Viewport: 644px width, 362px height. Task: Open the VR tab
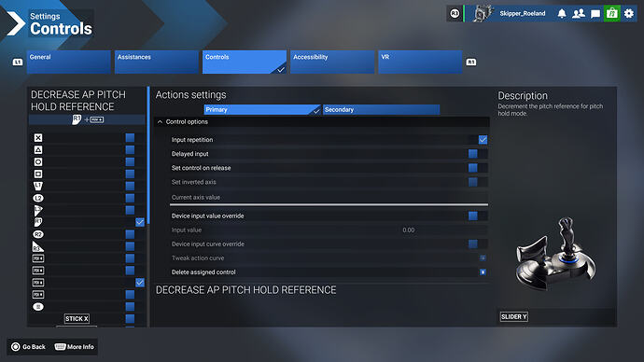click(x=420, y=62)
